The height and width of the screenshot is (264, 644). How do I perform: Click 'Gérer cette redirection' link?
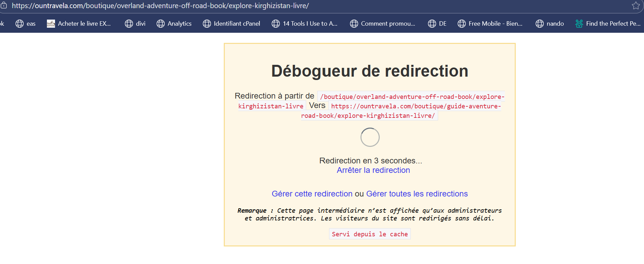pyautogui.click(x=312, y=194)
